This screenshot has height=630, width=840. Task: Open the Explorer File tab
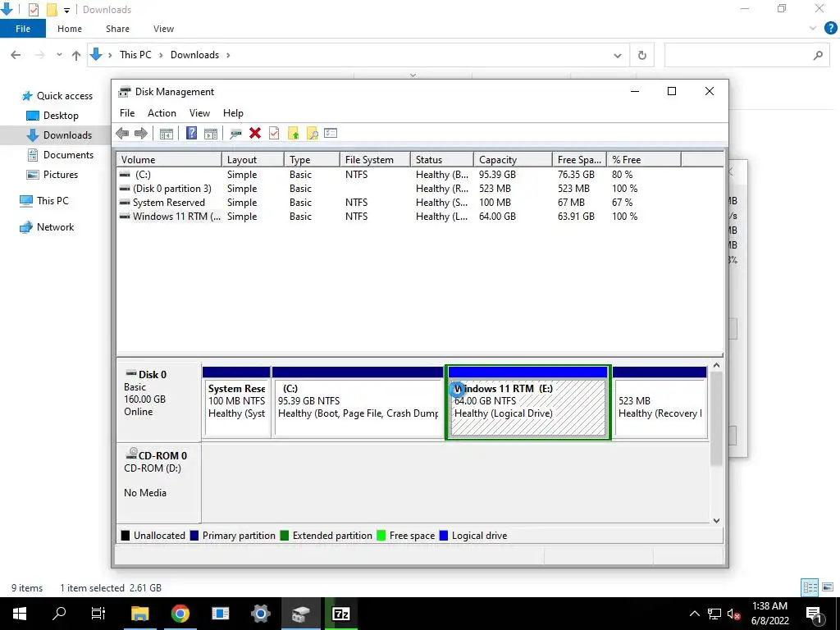tap(23, 29)
